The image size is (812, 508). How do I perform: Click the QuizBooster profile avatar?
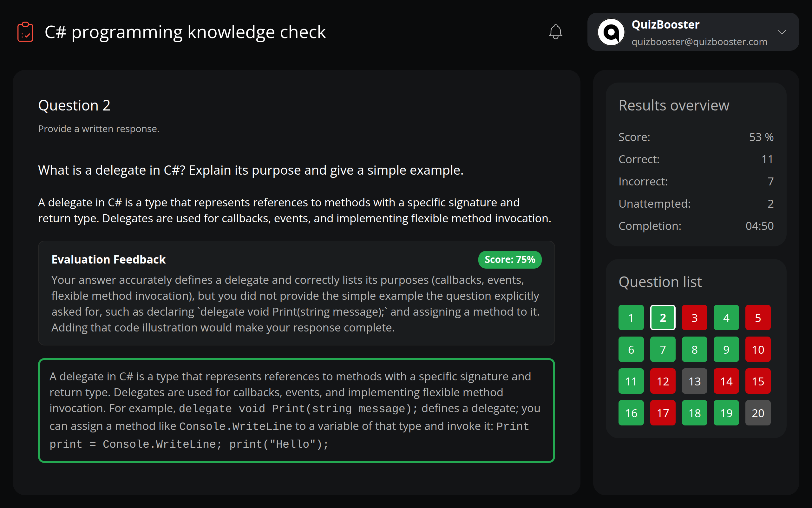611,32
